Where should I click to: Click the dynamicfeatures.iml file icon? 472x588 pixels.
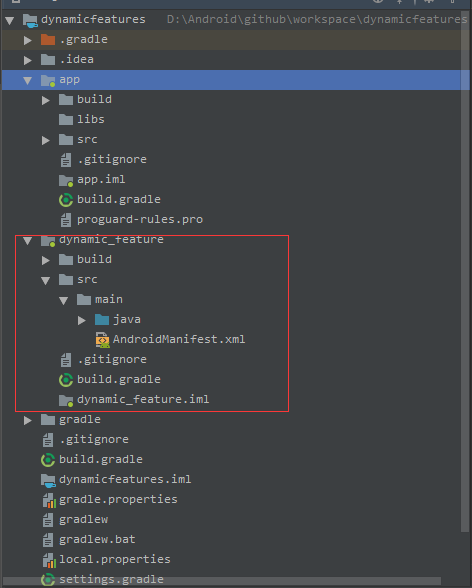click(48, 480)
